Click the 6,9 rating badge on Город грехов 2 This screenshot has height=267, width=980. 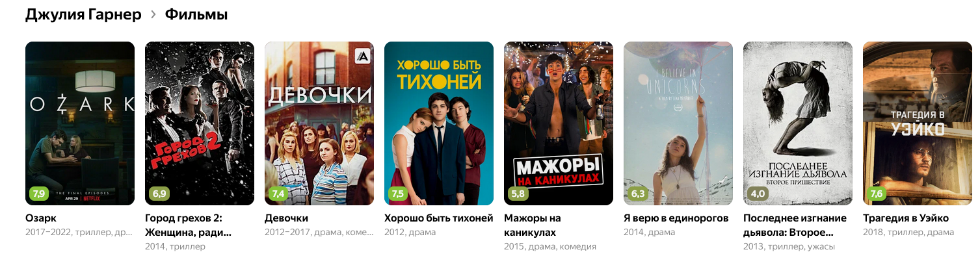(x=159, y=194)
